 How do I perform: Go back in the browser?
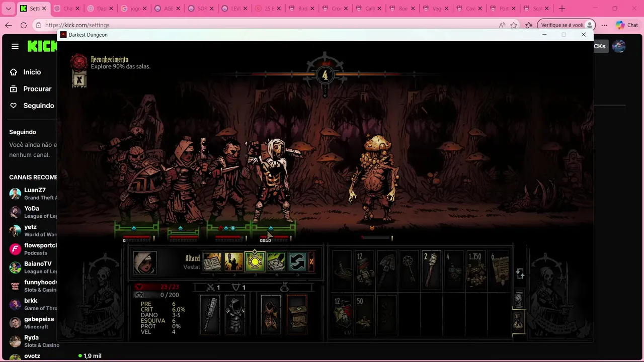coord(9,25)
